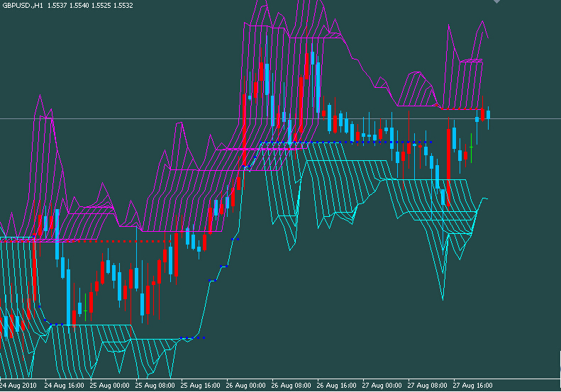The height and width of the screenshot is (392, 561).
Task: Click the open price value 1.5537
Action: tap(57, 6)
